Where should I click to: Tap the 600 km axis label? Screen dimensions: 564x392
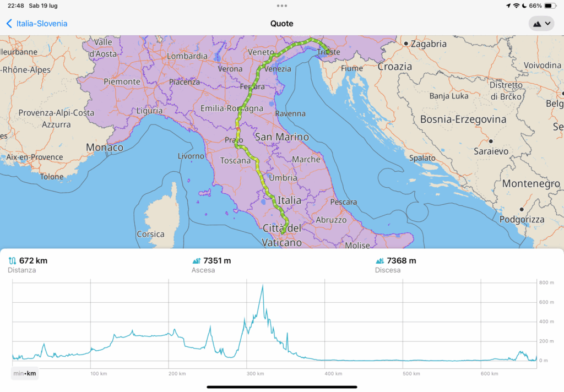(x=490, y=374)
